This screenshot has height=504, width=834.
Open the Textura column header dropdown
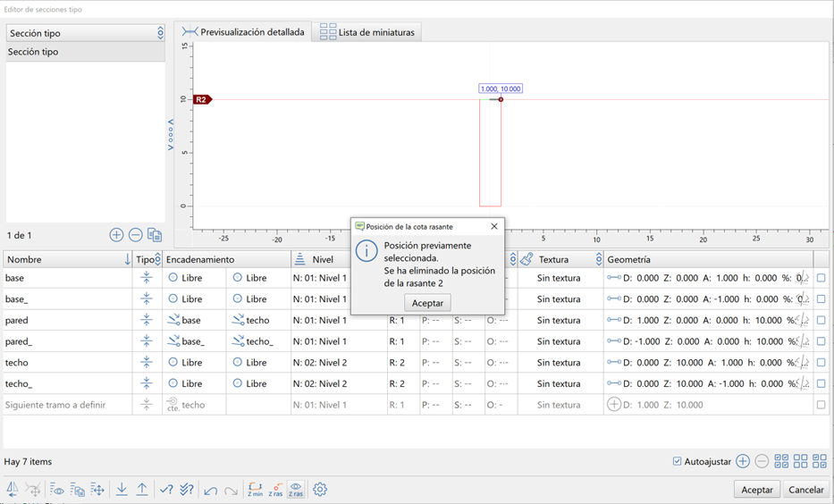pos(598,259)
